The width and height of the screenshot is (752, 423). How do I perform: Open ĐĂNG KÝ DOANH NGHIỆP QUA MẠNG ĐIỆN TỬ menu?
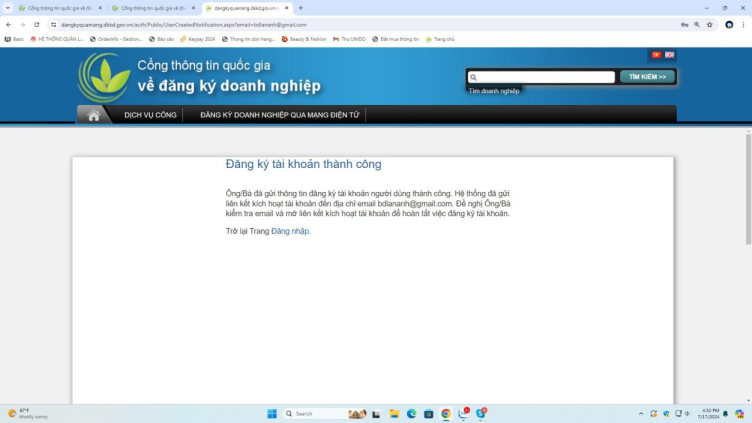tap(280, 115)
